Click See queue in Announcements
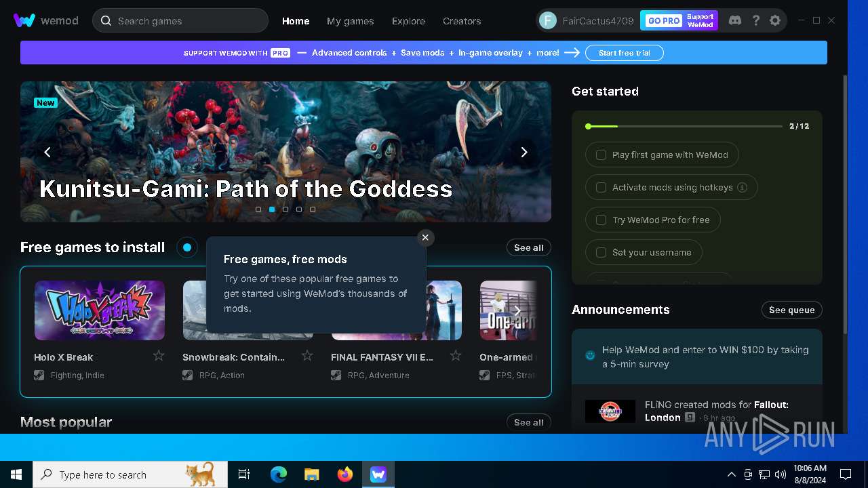Screen dimensions: 868x488 pyautogui.click(x=792, y=310)
